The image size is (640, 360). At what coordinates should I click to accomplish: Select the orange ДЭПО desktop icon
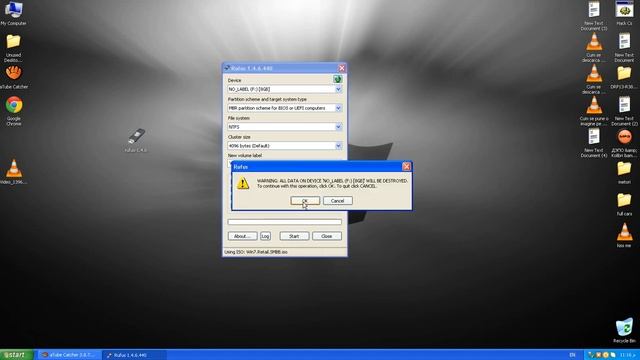pos(624,143)
